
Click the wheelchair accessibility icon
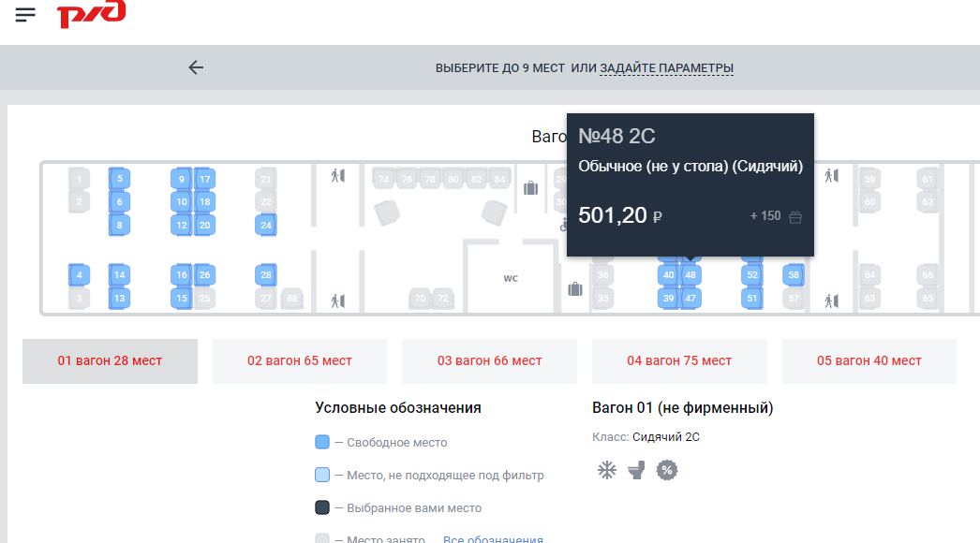point(563,226)
